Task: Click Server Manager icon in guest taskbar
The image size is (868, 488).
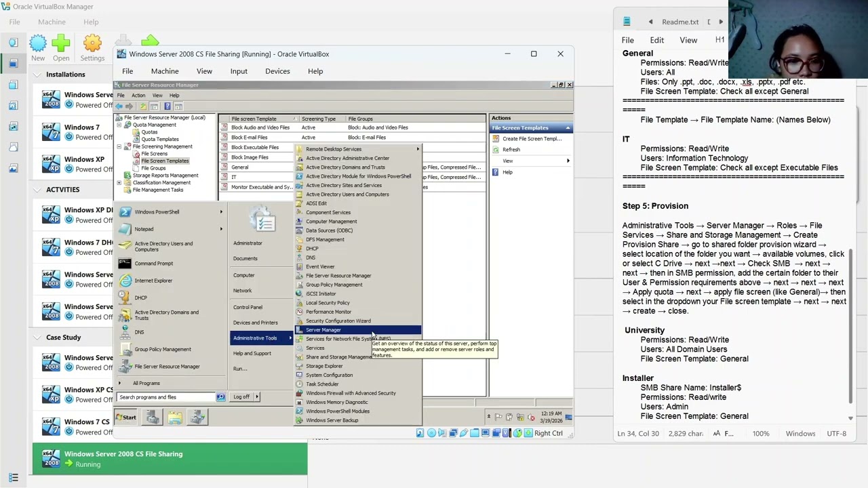Action: point(152,418)
